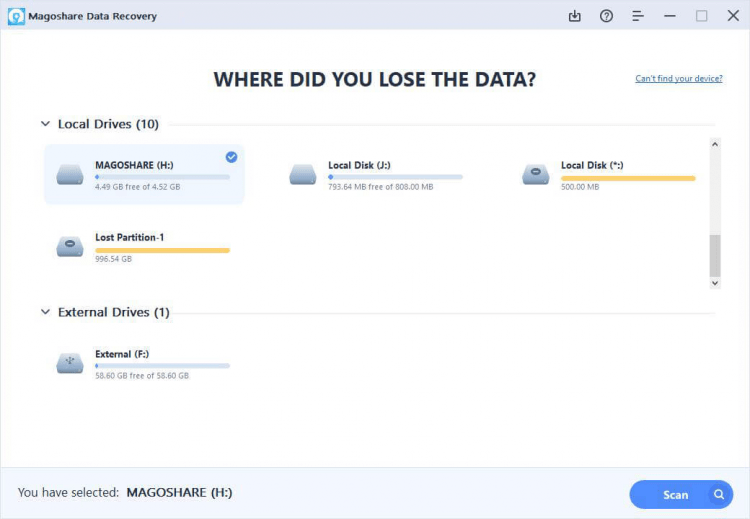Screen dimensions: 750x519
Task: Open the hamburger menu in title bar
Action: click(x=638, y=16)
